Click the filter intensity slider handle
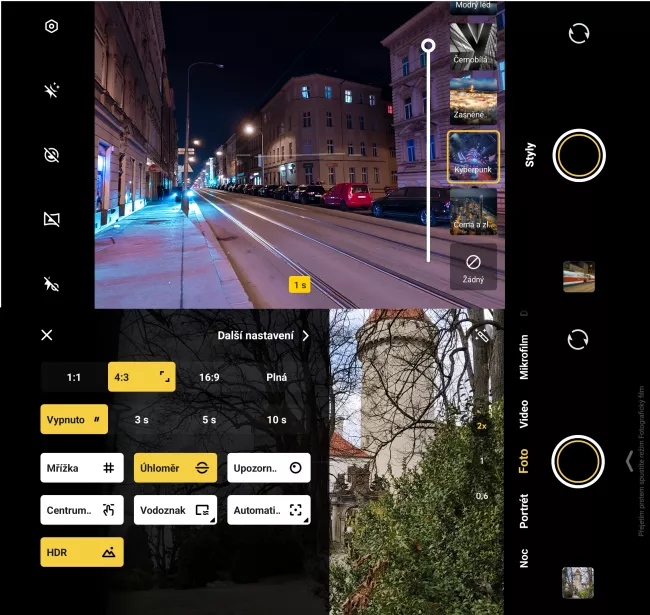The width and height of the screenshot is (650, 615). pyautogui.click(x=428, y=46)
